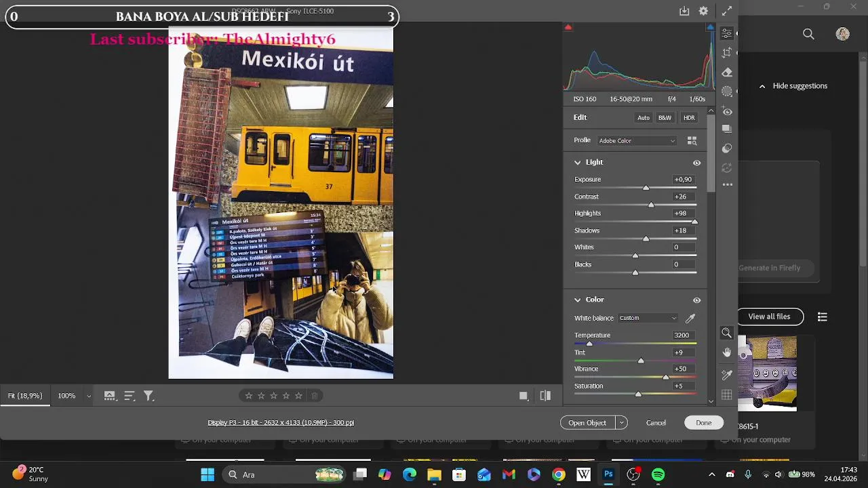
Task: Click the Fit (18,9%) zoom tab
Action: point(25,396)
